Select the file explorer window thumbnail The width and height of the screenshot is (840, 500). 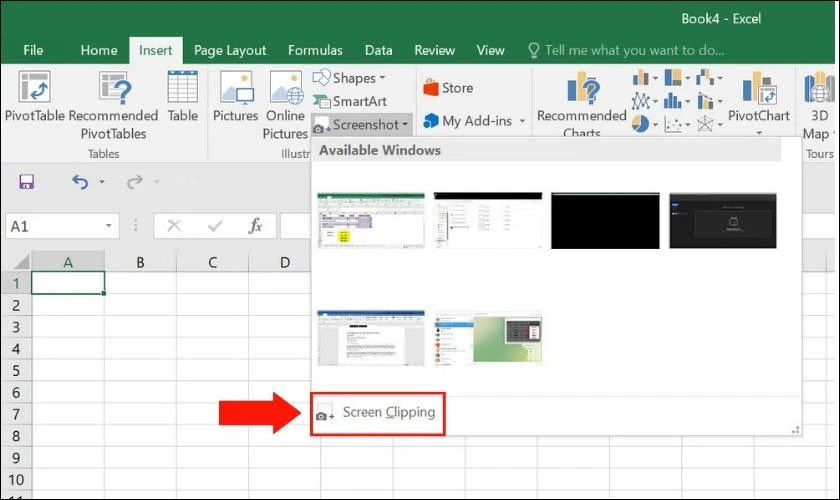pos(488,220)
